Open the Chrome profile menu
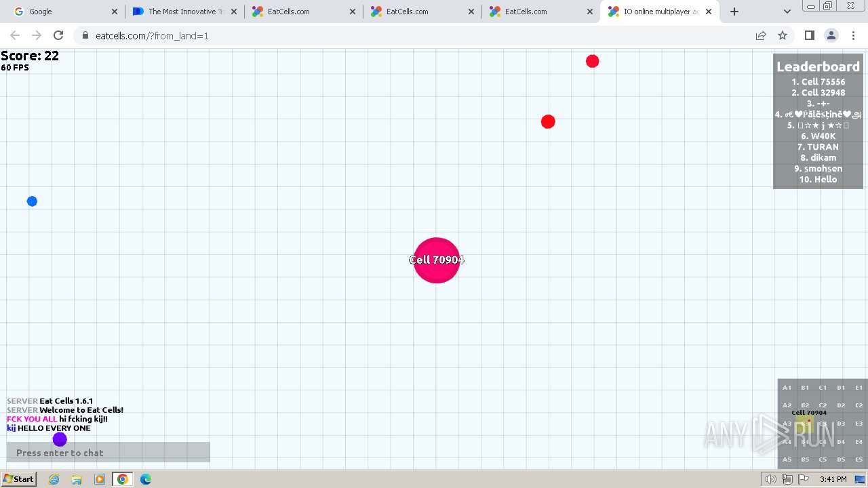Image resolution: width=868 pixels, height=488 pixels. tap(831, 35)
